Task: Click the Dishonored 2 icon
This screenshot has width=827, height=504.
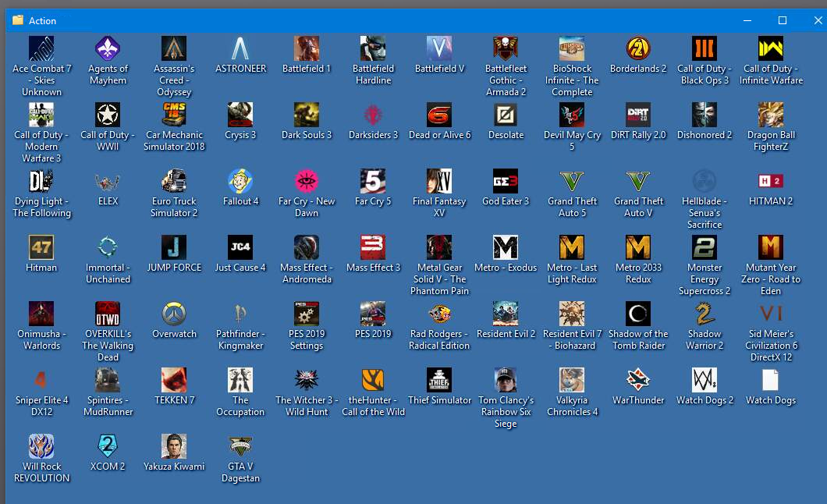Action: (705, 115)
